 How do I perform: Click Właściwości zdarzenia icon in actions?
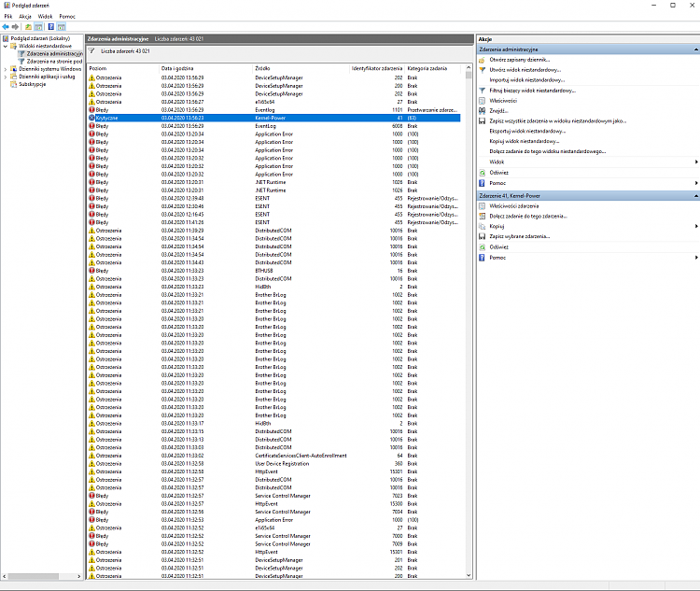click(483, 206)
